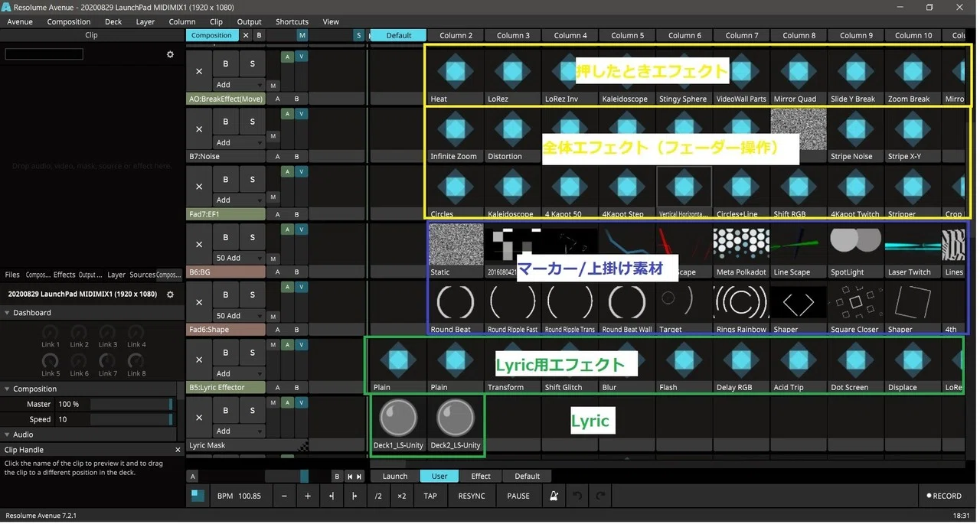Clear the B7:Noise layer with its X
Image resolution: width=980 pixels, height=524 pixels.
199,129
